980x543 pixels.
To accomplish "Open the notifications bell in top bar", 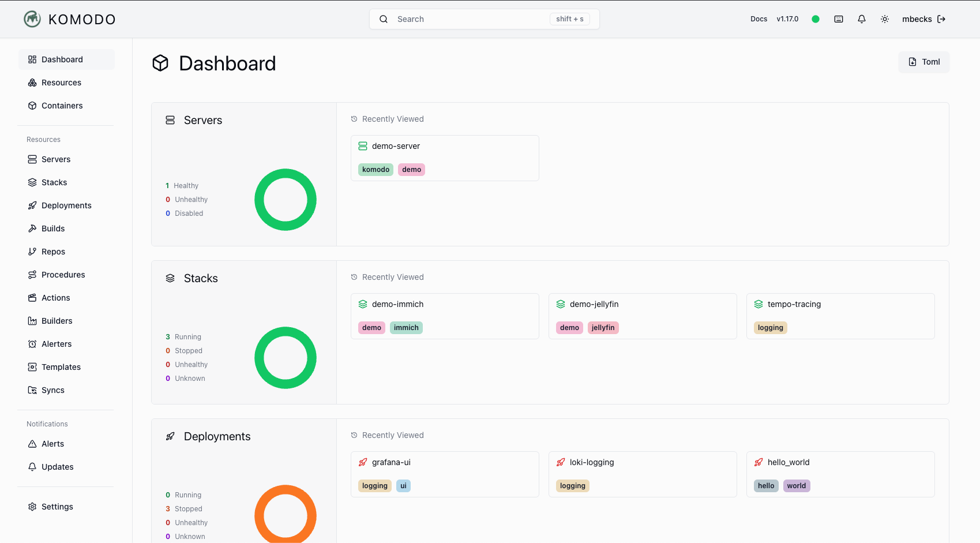I will pyautogui.click(x=861, y=18).
